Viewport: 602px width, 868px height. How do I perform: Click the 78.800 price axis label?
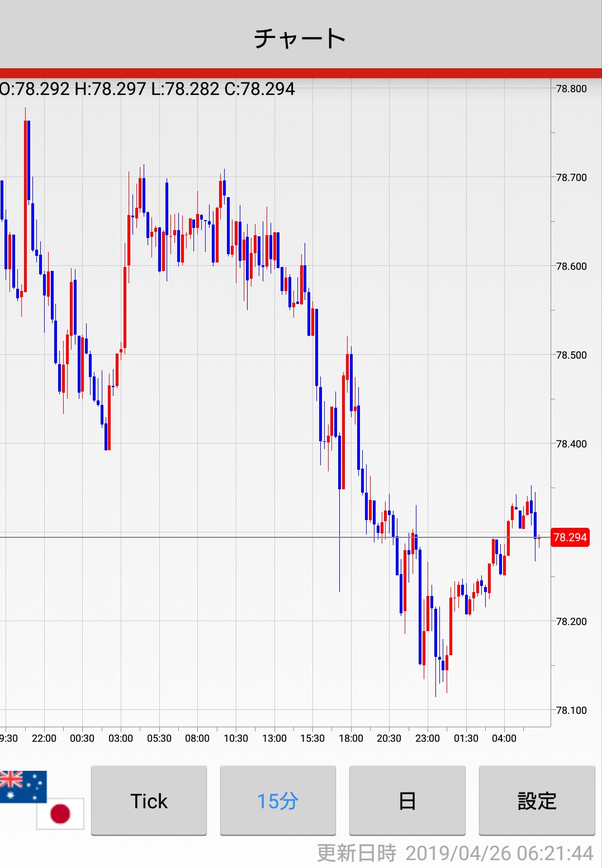tap(571, 89)
